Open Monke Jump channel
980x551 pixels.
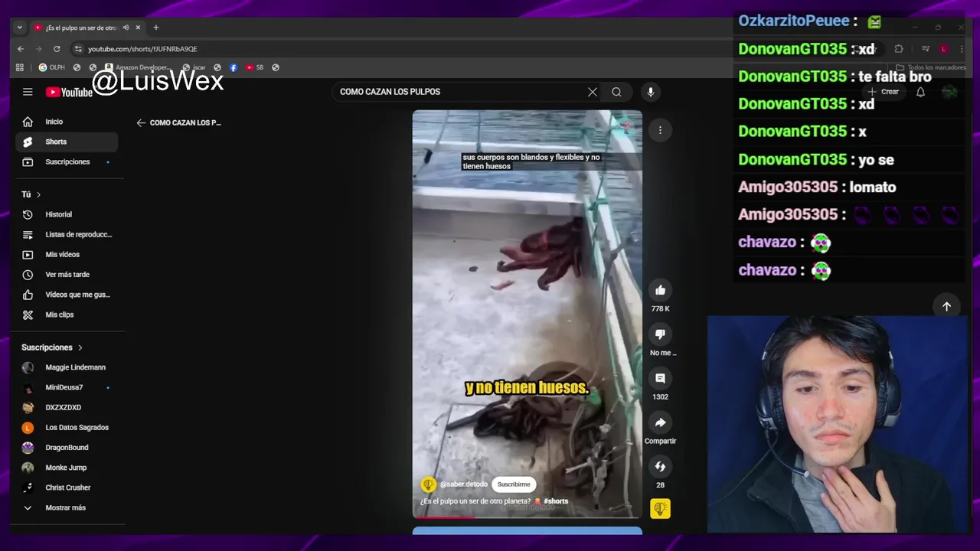tap(67, 468)
